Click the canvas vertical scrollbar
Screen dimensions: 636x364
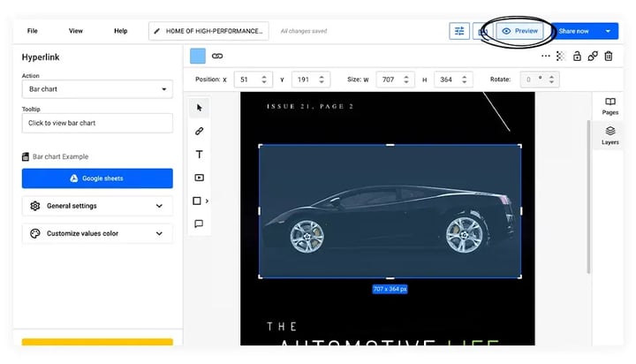point(588,197)
